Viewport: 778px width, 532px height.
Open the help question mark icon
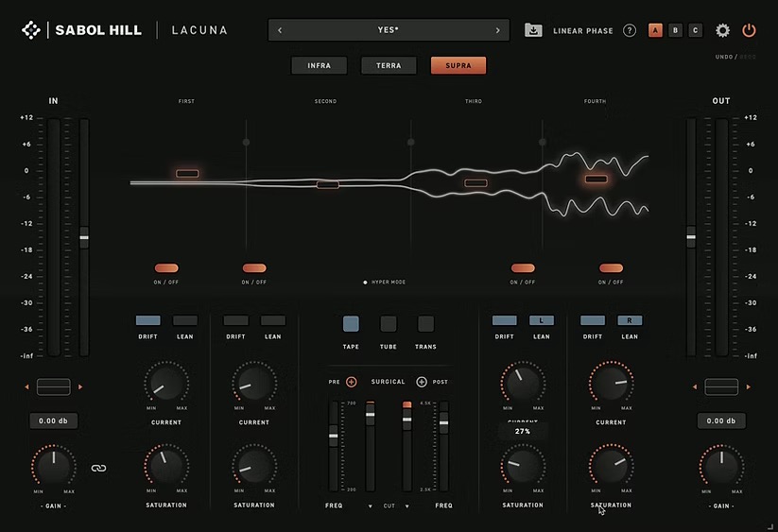(630, 30)
